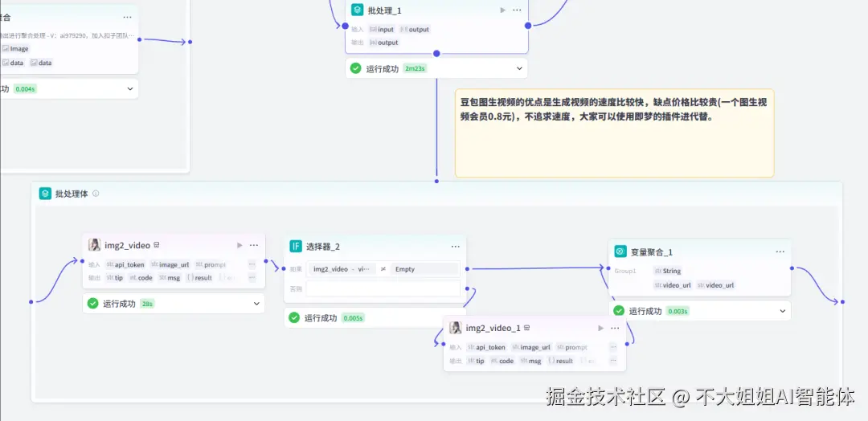Select the String tag in 变量聚合_1

click(668, 271)
